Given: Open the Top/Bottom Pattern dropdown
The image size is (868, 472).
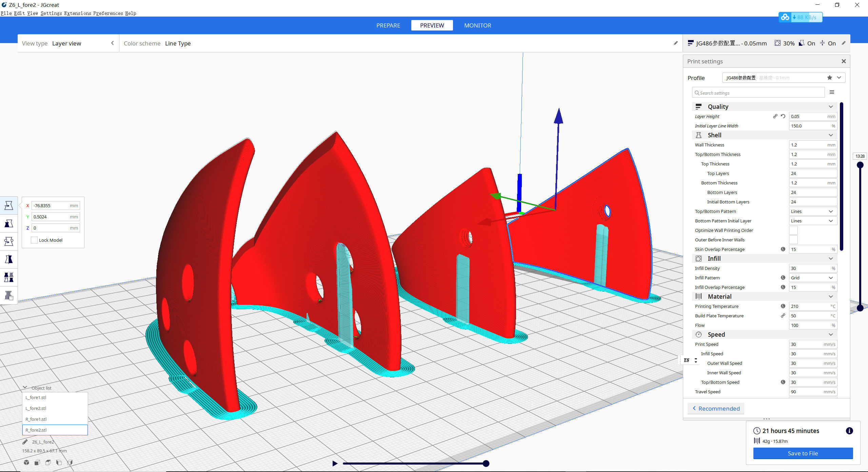Looking at the screenshot, I should point(812,211).
